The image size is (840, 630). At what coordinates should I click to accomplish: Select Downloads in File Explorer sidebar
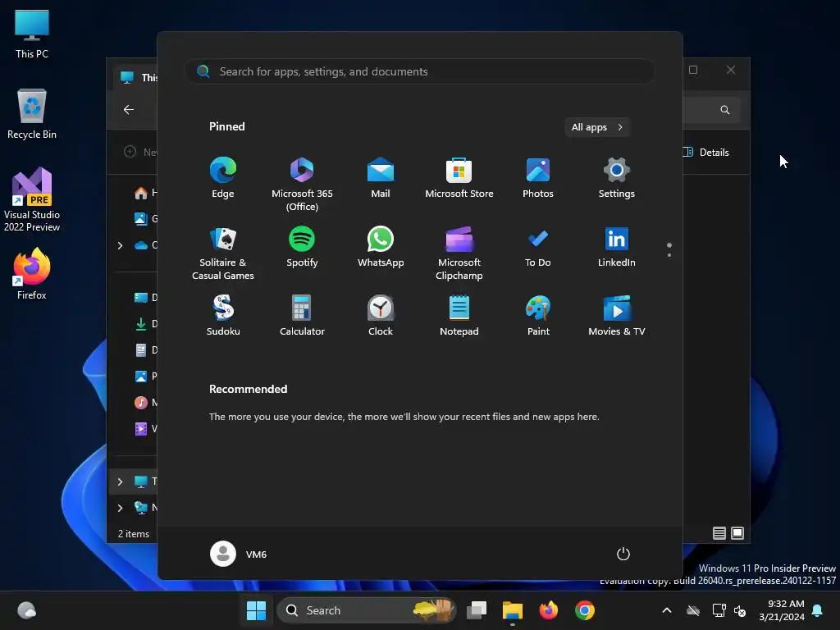point(144,323)
